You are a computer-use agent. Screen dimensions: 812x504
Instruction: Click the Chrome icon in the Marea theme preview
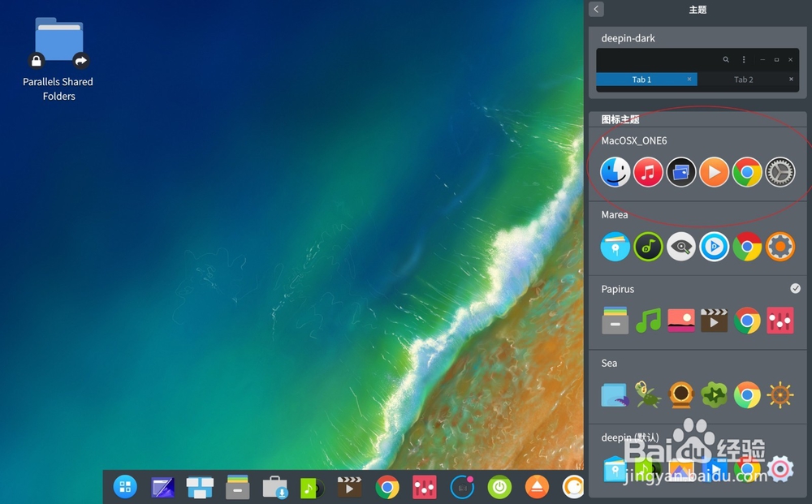pyautogui.click(x=747, y=247)
